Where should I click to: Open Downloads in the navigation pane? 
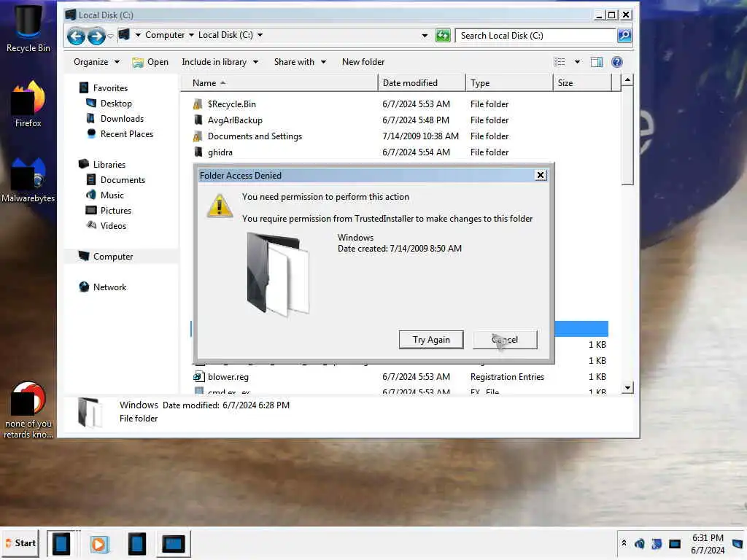pos(122,119)
